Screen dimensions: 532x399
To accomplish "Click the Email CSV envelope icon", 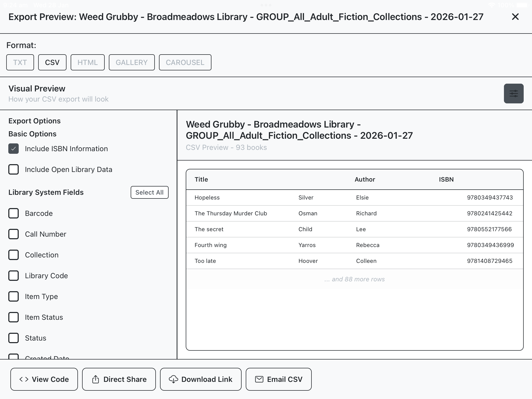I will pos(259,379).
